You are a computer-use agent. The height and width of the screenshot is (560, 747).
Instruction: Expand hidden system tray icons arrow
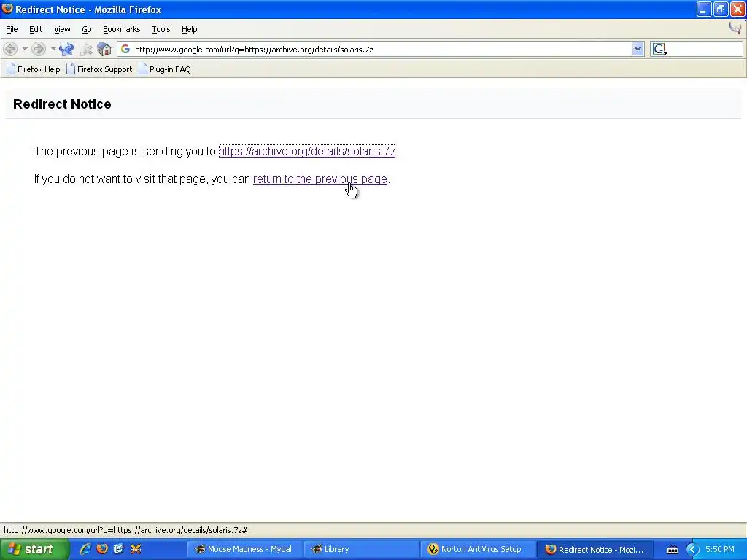[692, 550]
